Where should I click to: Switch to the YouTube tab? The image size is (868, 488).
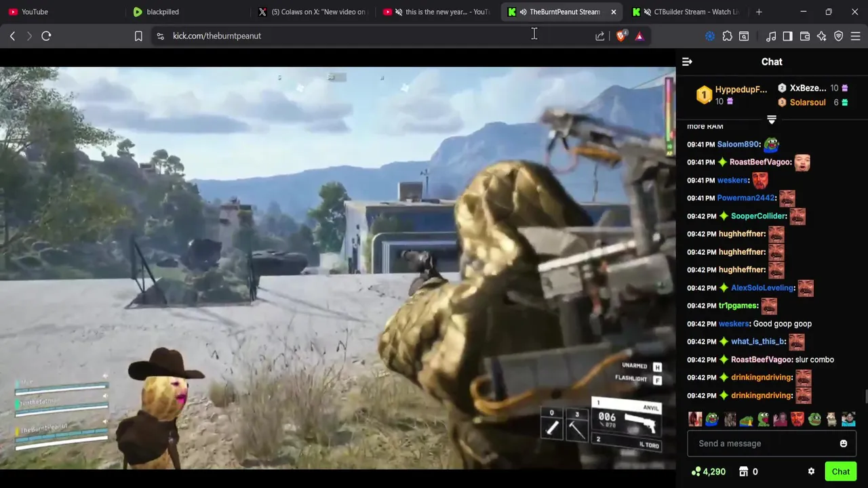pos(62,12)
